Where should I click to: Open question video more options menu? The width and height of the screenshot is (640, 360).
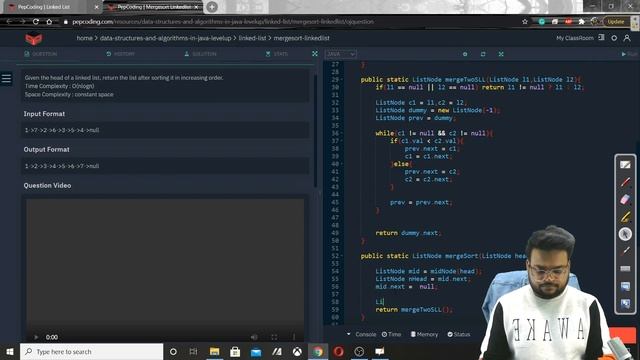[294, 337]
